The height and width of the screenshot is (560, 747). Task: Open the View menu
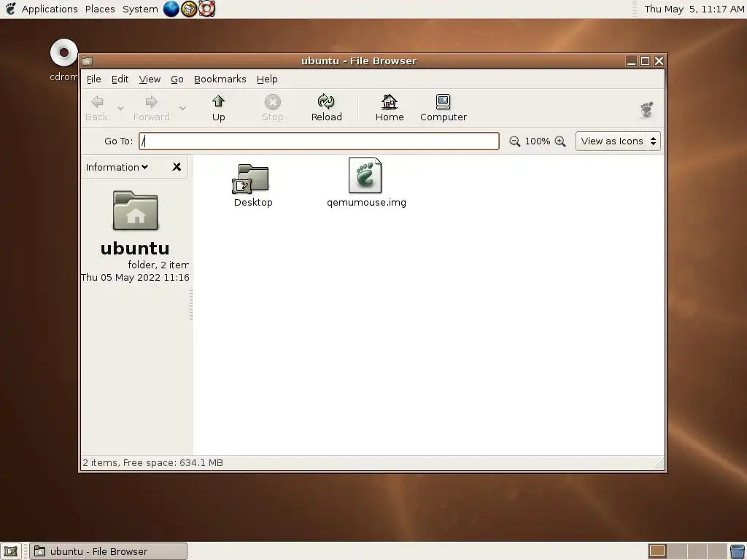coord(150,79)
